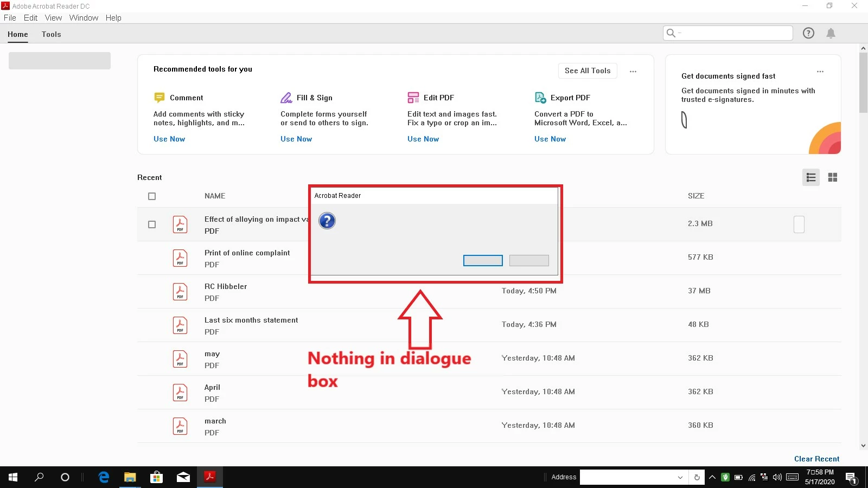This screenshot has height=488, width=868.
Task: Click scrollbar down arrow
Action: coord(863,446)
